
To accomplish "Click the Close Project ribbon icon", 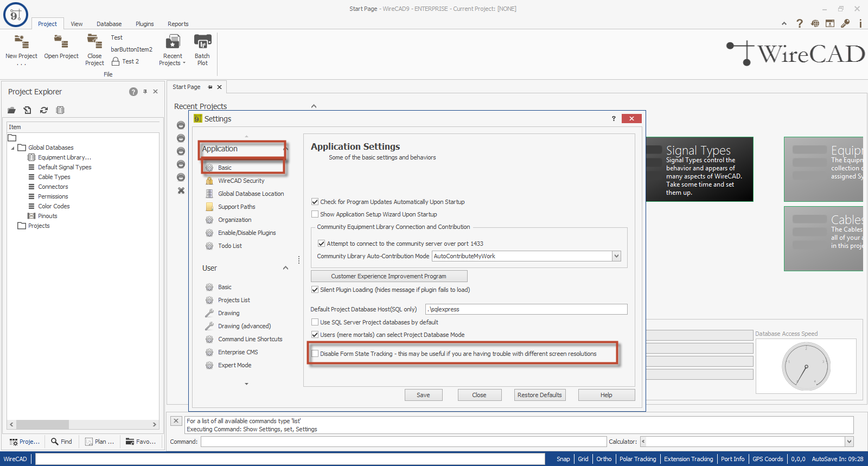I will coord(94,49).
